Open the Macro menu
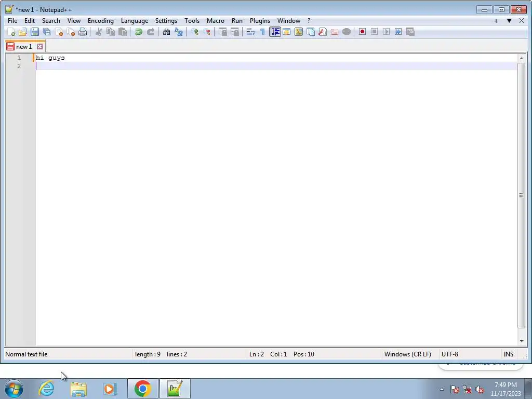This screenshot has width=532, height=399. [x=216, y=21]
